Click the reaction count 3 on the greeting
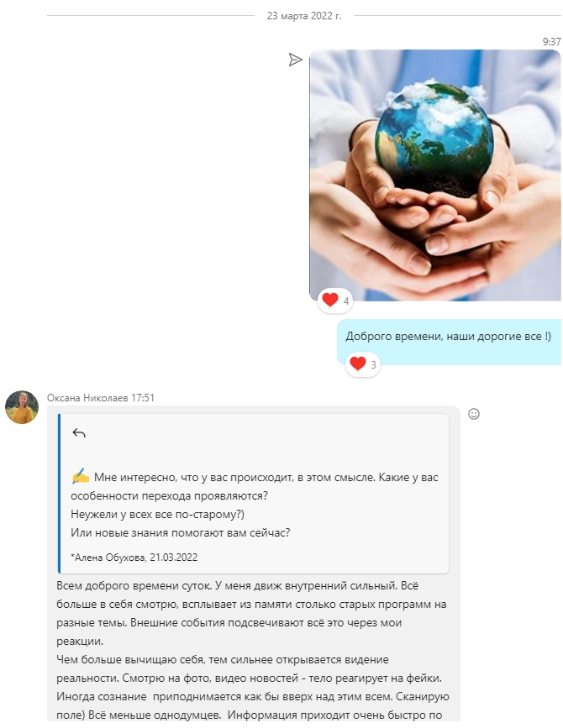 coord(373,365)
